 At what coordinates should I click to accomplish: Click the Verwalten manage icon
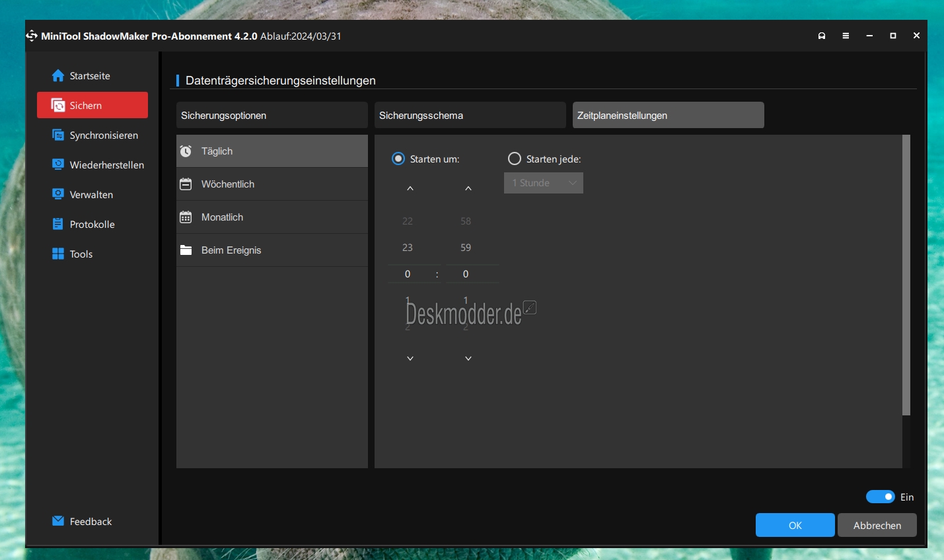point(58,194)
